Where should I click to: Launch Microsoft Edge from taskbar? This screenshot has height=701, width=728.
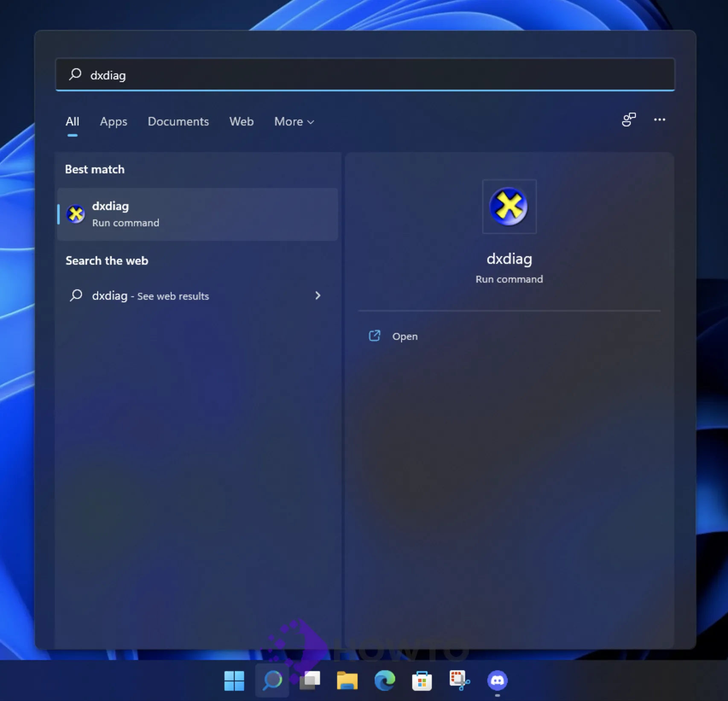385,681
